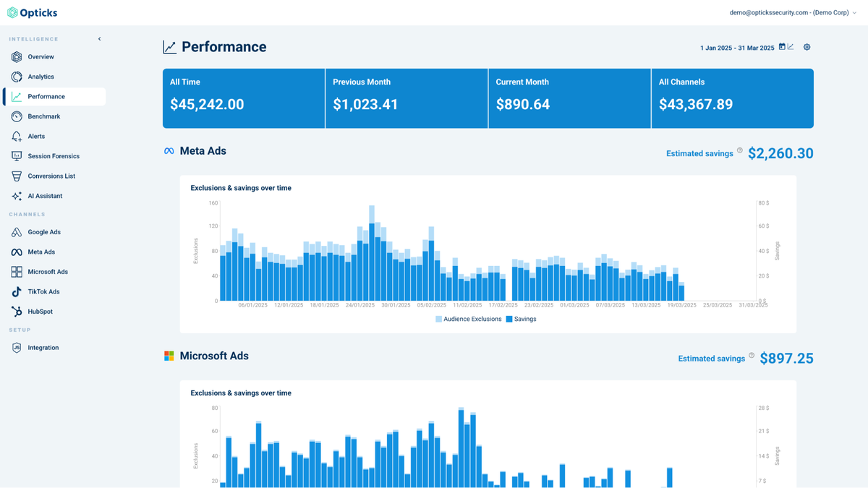The image size is (868, 488).
Task: Switch to the Performance section in sidebar
Action: coord(16,96)
